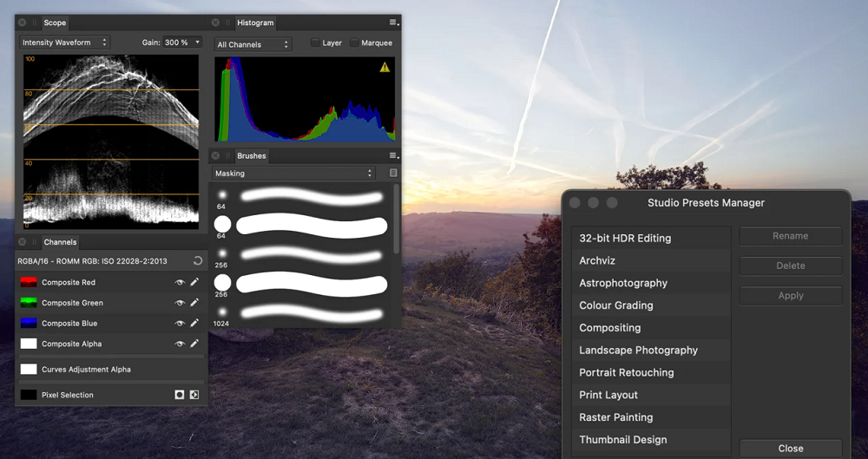The image size is (868, 459).
Task: Switch to the Histogram tab
Action: [255, 23]
